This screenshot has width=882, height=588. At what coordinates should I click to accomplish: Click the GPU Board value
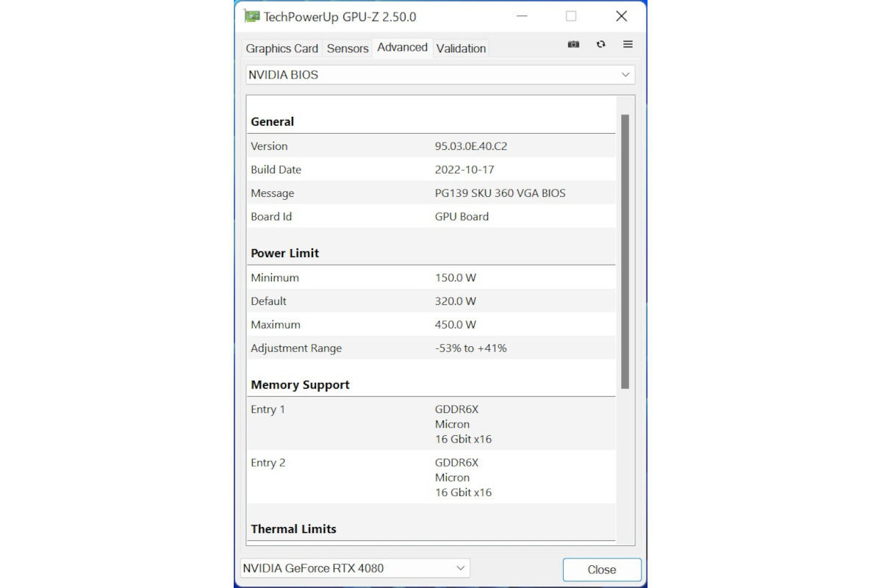point(462,217)
